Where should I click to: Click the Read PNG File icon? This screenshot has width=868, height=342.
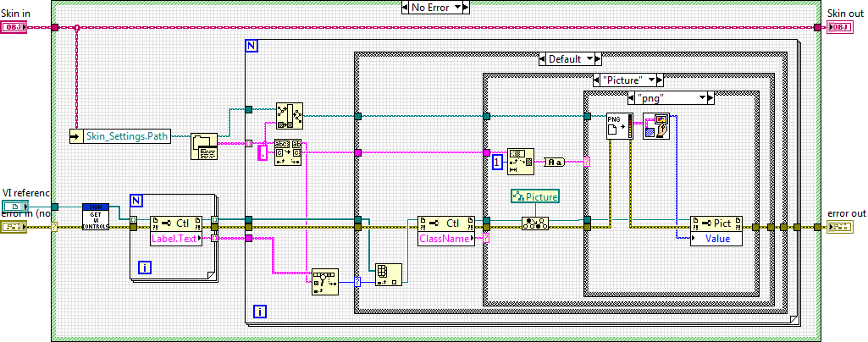coord(619,126)
